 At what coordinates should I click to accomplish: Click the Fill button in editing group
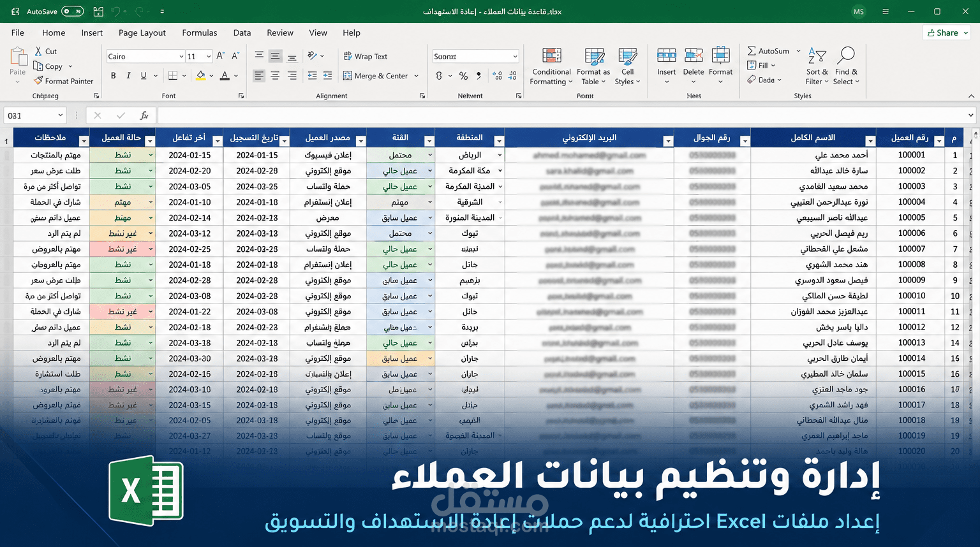point(761,65)
